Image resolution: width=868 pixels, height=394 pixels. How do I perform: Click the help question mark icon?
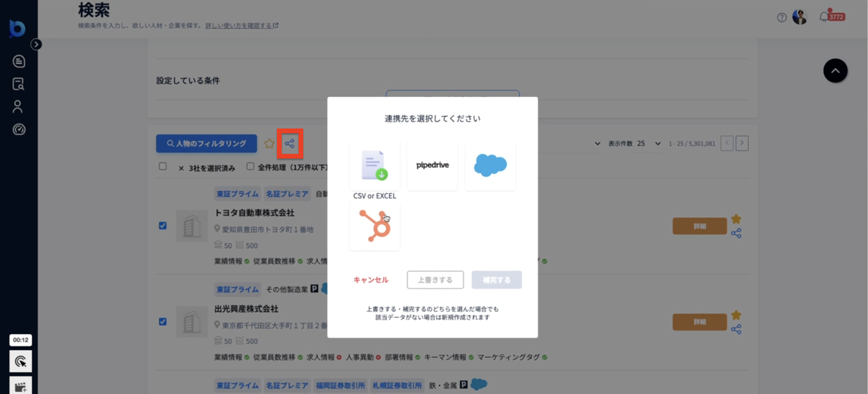(x=782, y=18)
